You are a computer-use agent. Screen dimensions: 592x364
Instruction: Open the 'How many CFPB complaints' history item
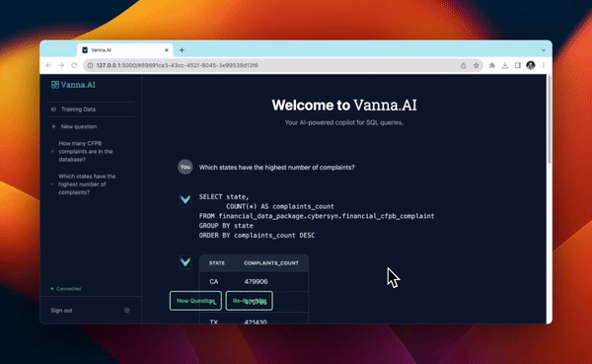click(x=85, y=151)
